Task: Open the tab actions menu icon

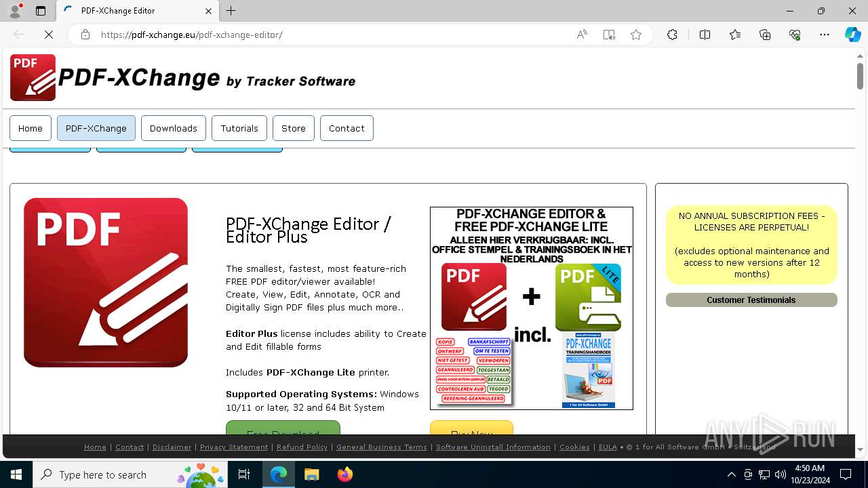Action: point(41,11)
